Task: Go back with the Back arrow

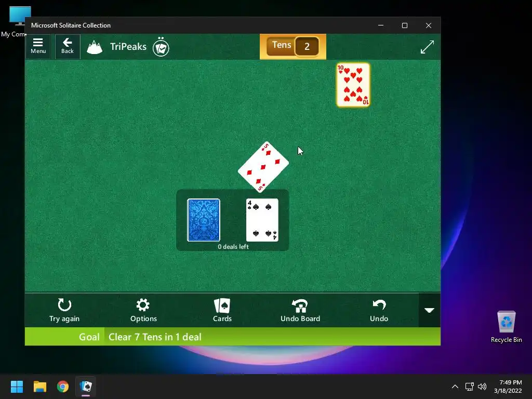Action: (68, 46)
